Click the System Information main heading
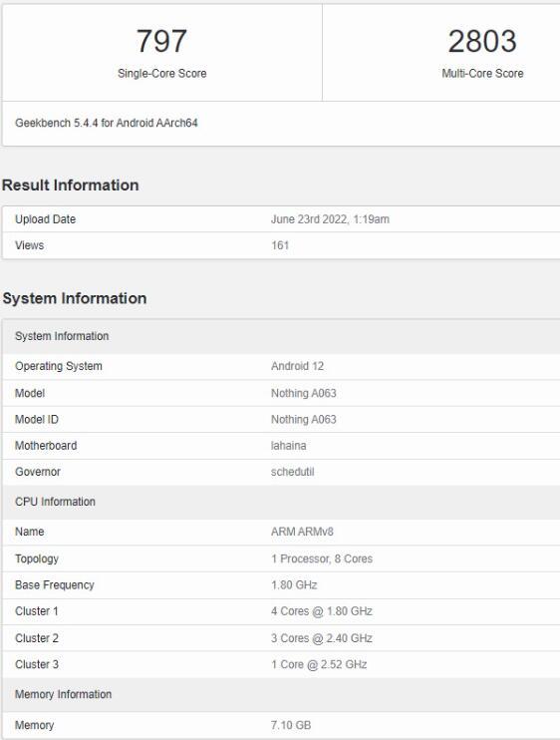 pos(75,298)
